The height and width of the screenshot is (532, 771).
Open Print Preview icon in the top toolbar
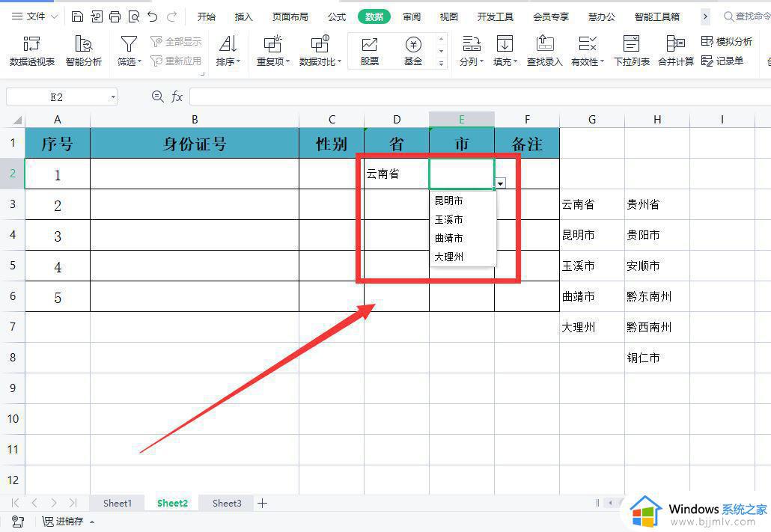133,16
